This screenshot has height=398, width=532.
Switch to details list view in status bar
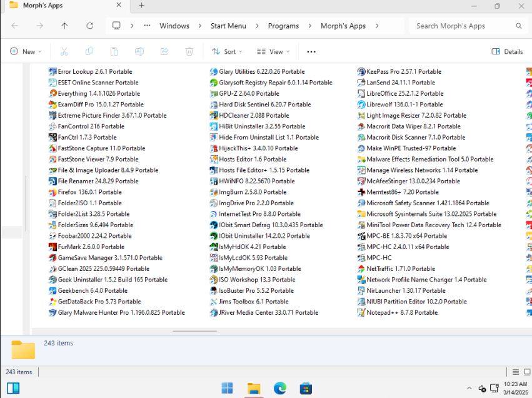click(515, 372)
